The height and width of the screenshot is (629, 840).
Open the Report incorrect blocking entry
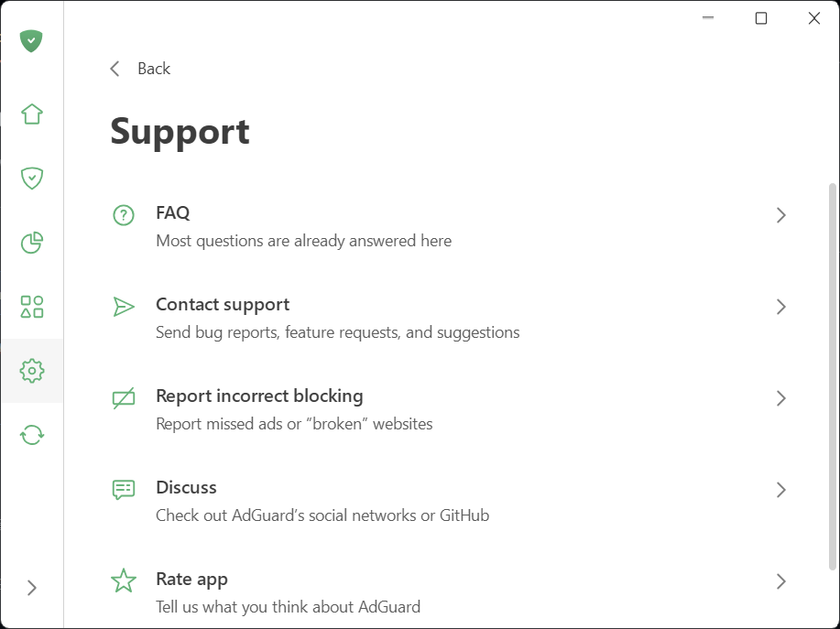tap(259, 396)
